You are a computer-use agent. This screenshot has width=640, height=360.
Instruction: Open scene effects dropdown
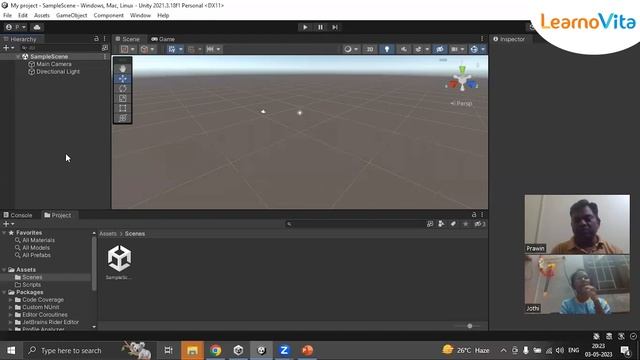422,49
